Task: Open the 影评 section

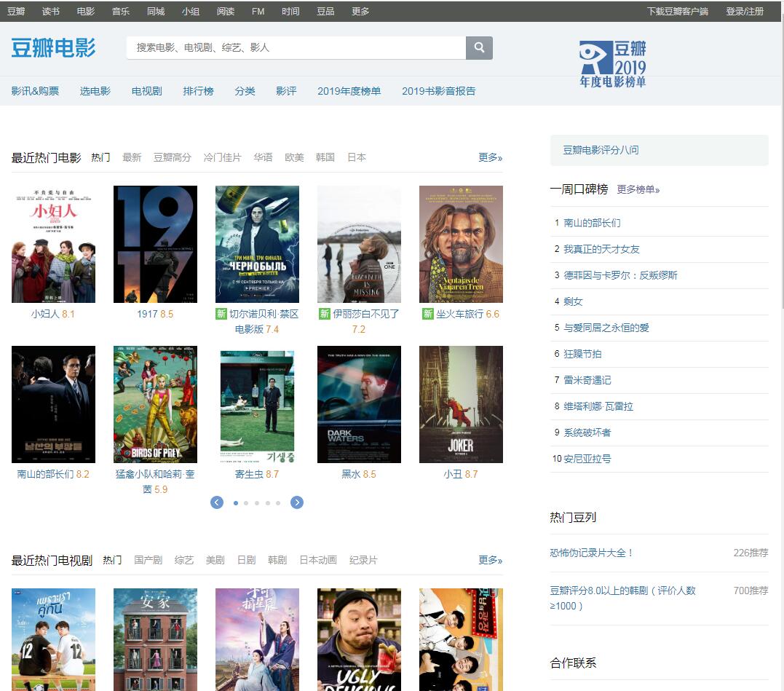Action: click(286, 91)
